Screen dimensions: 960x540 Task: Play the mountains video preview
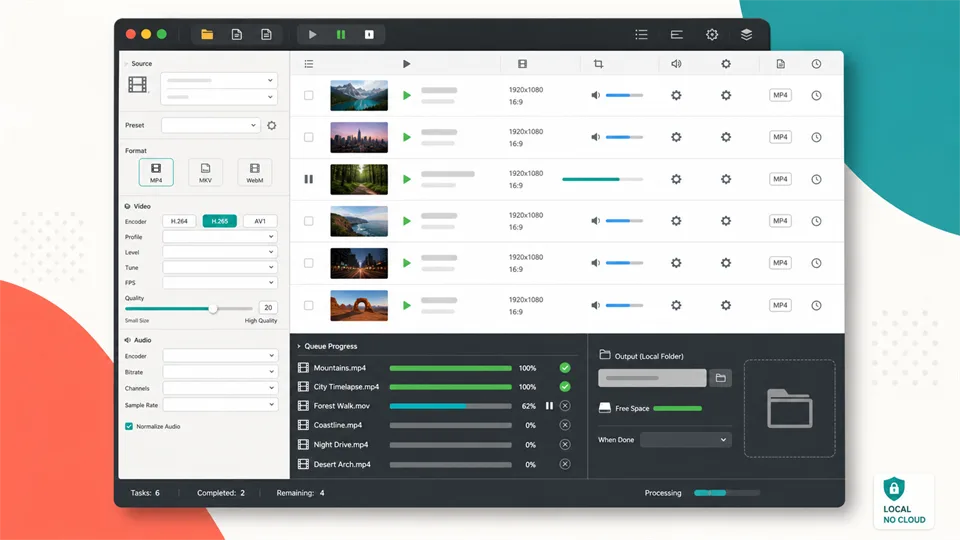coord(407,96)
